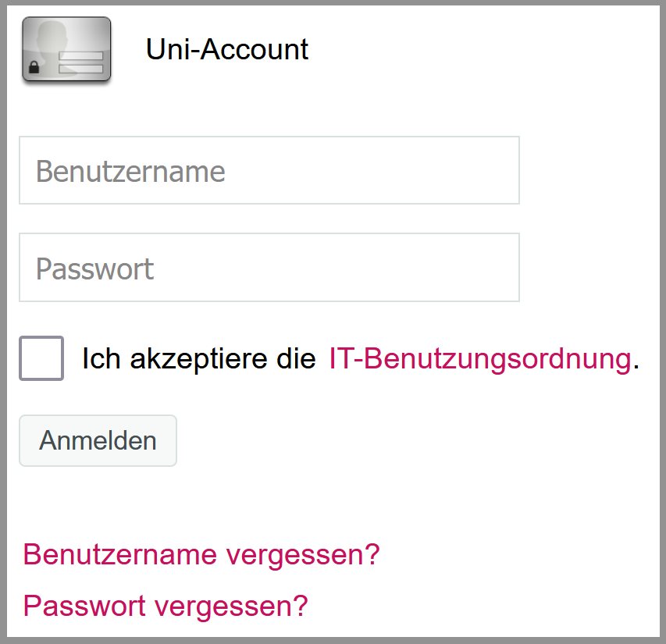Toggle the checkbox via the "Ich akzeptiere die" label
This screenshot has width=666, height=644.
pyautogui.click(x=199, y=359)
